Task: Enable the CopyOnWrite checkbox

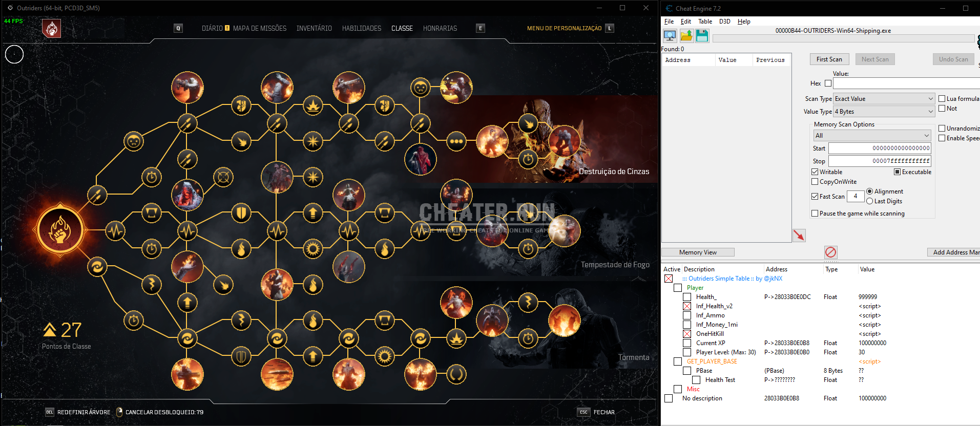Action: (x=815, y=182)
